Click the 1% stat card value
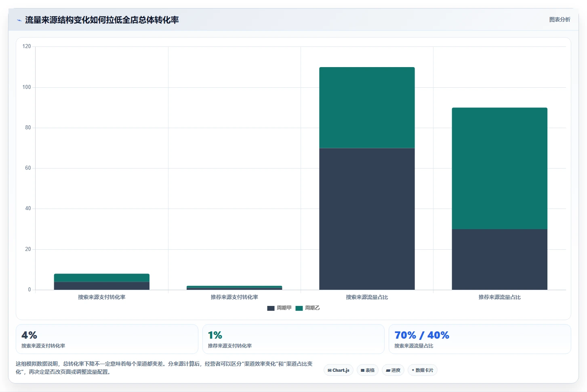 coord(215,335)
